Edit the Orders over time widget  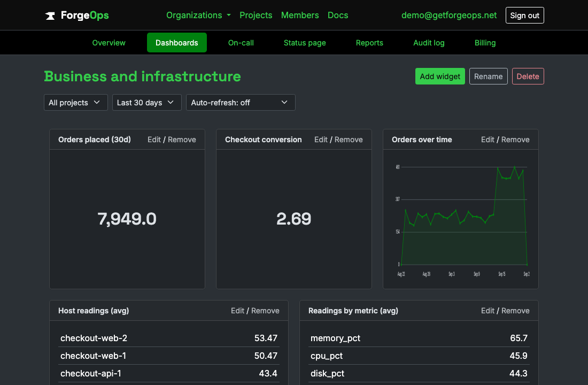[x=488, y=140]
